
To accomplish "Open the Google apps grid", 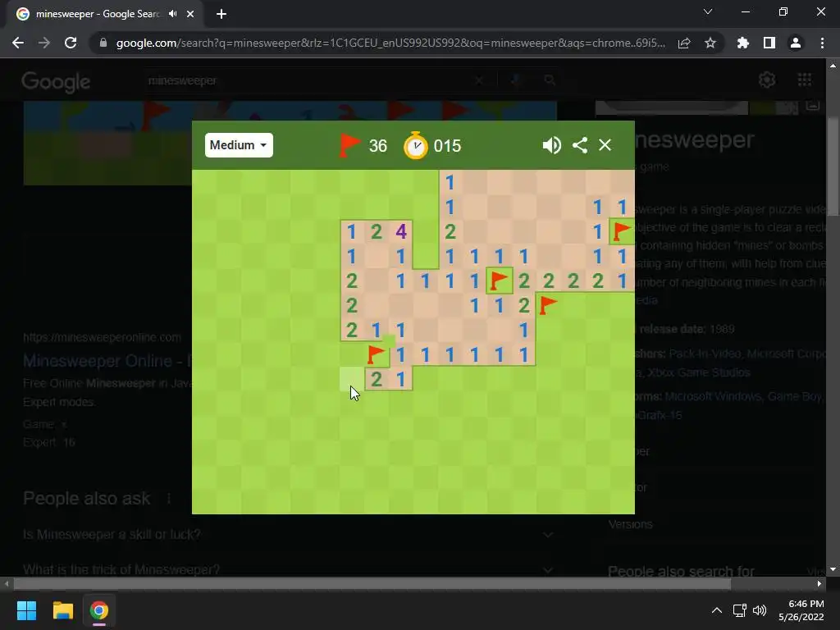I will pos(805,80).
